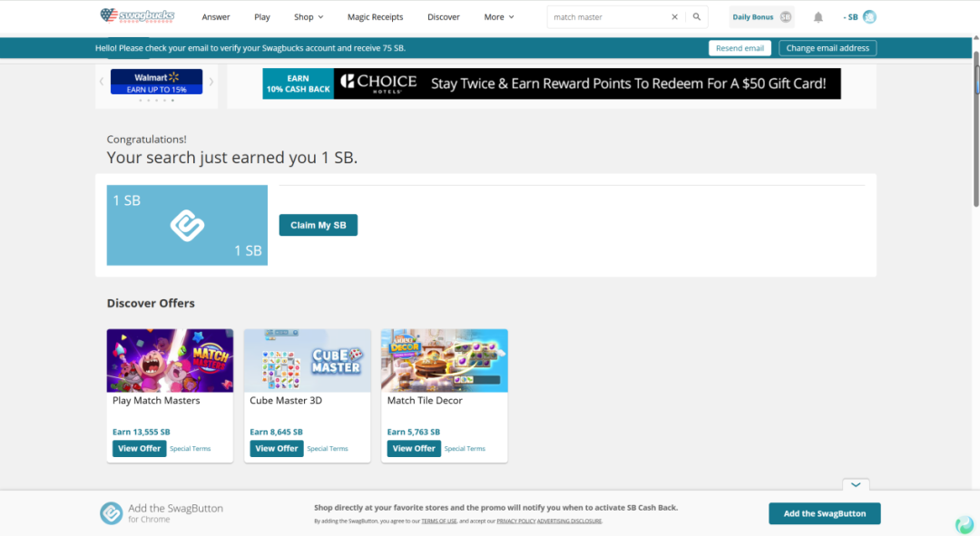Image resolution: width=980 pixels, height=536 pixels.
Task: Open notifications bell icon
Action: [818, 17]
